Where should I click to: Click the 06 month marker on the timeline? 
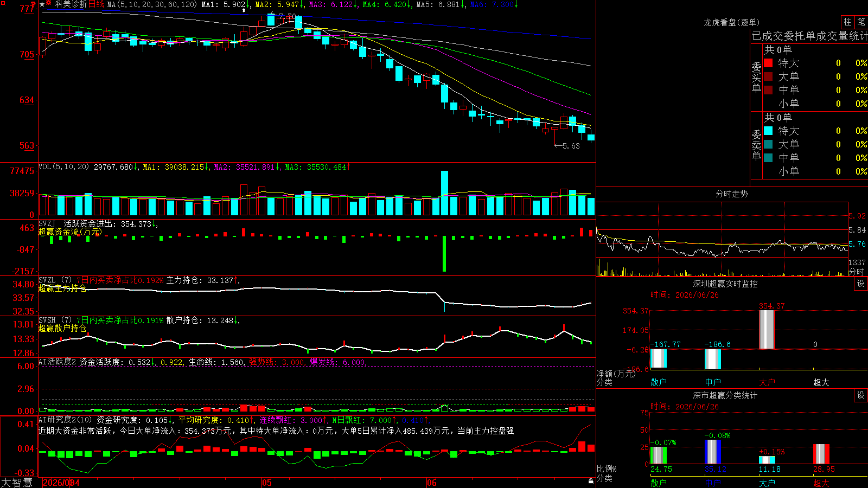[x=431, y=483]
